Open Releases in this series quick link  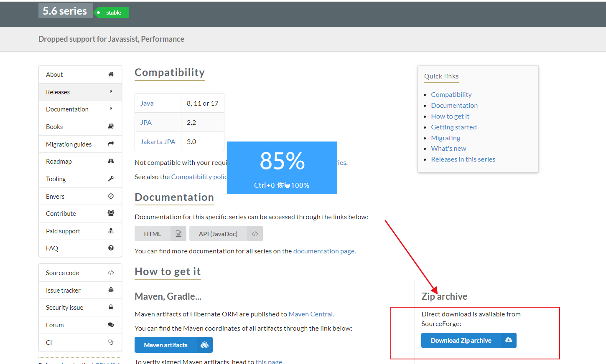coord(463,159)
